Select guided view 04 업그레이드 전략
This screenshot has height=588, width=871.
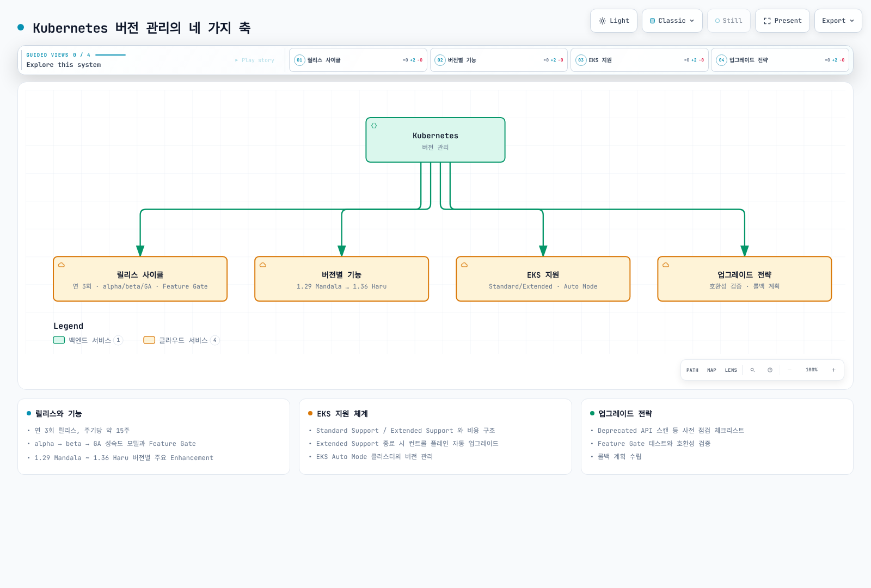click(x=780, y=60)
